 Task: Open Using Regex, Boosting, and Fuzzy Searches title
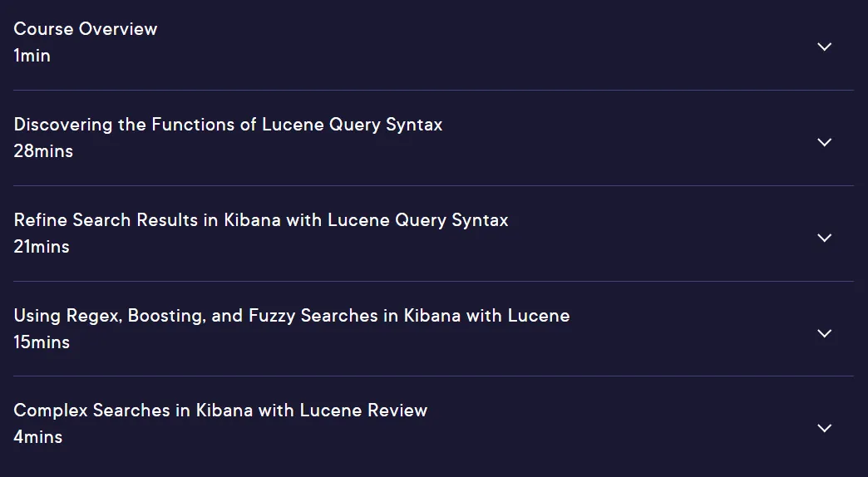(x=292, y=316)
